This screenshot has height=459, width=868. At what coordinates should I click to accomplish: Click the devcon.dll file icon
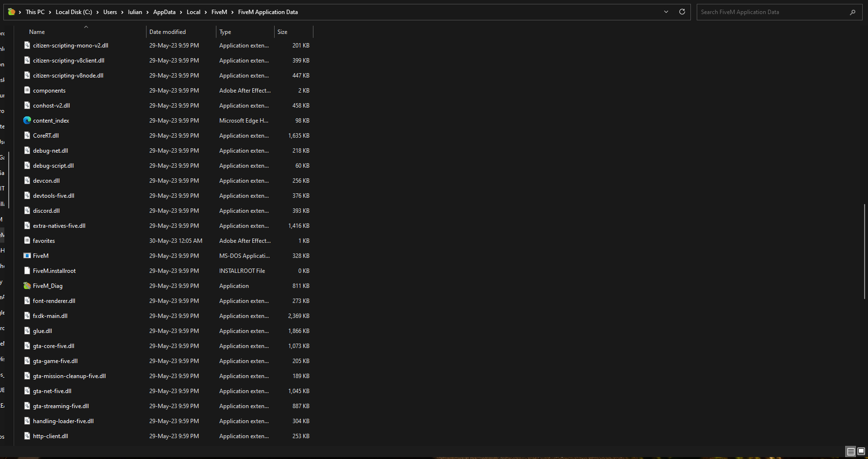(27, 180)
